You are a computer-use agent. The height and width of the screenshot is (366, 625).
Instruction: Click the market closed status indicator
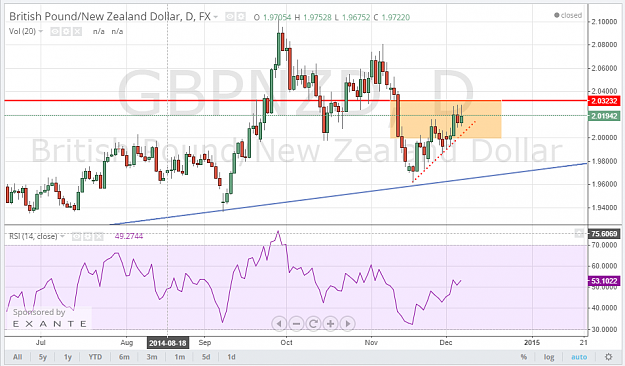point(568,15)
